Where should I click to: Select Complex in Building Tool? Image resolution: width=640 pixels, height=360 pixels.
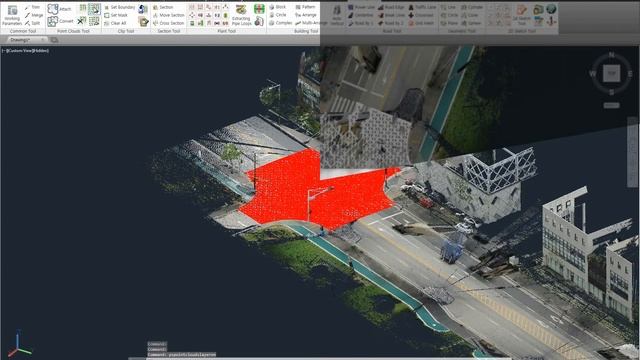tap(281, 23)
